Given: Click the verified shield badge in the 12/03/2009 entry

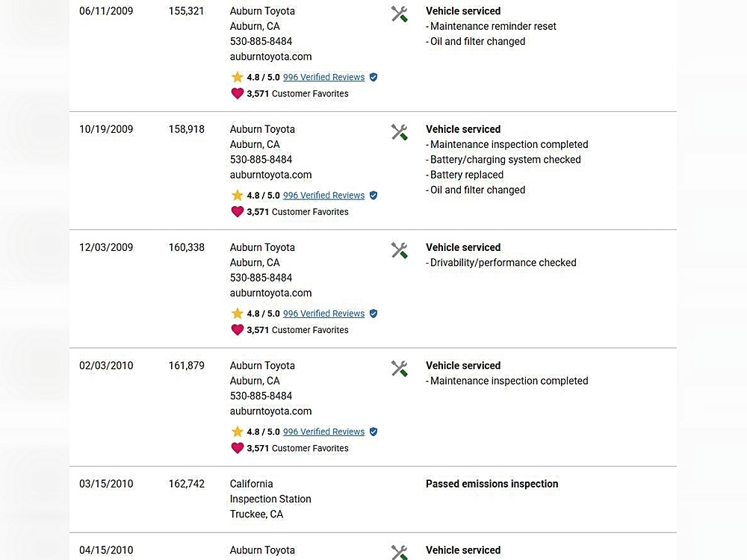Looking at the screenshot, I should (373, 314).
